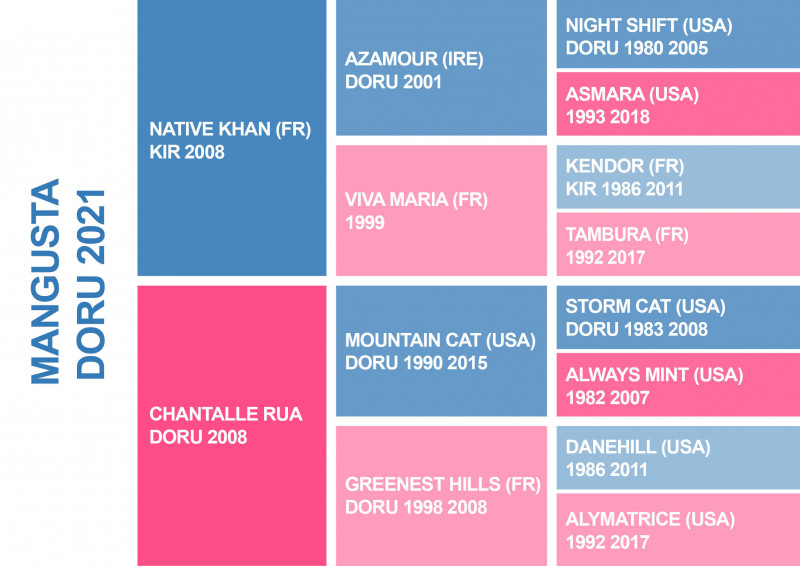Image resolution: width=800 pixels, height=566 pixels.
Task: Click the 1999 year under Viva Maria
Action: (365, 223)
